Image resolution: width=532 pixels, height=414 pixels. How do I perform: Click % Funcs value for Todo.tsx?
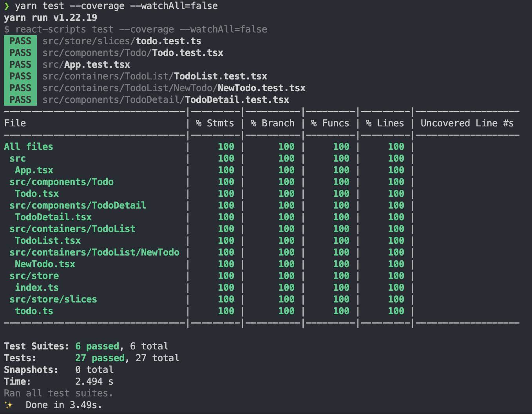341,194
